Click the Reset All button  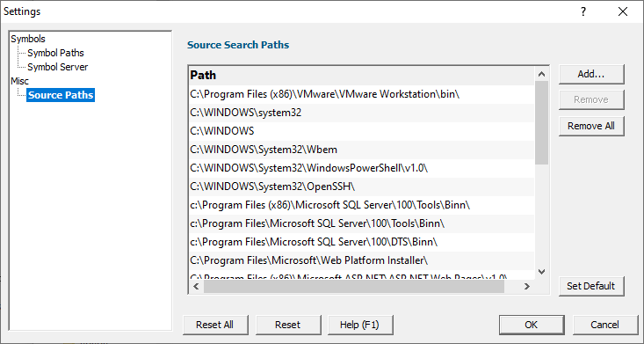(x=215, y=325)
